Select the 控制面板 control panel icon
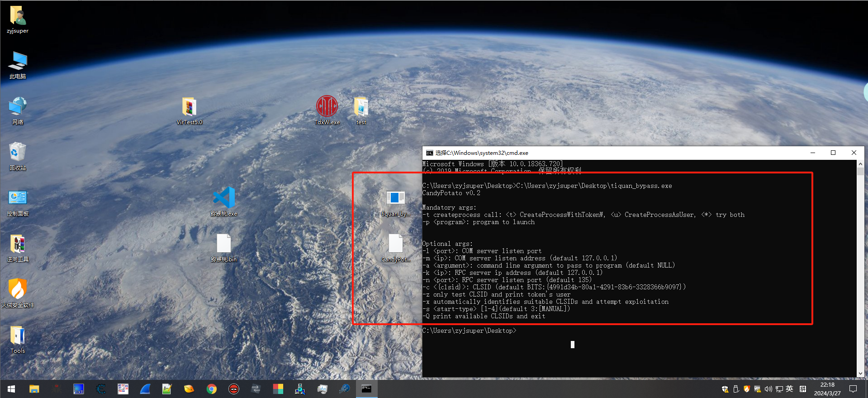Image resolution: width=868 pixels, height=398 pixels. click(18, 202)
